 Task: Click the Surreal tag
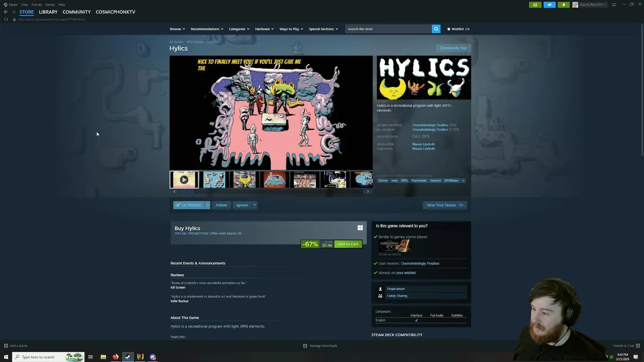[x=383, y=180]
